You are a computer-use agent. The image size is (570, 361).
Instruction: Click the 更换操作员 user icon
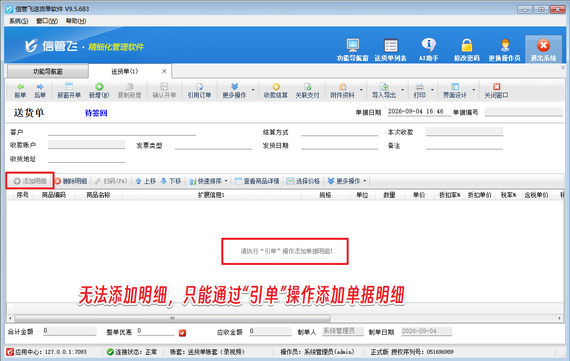tap(505, 49)
